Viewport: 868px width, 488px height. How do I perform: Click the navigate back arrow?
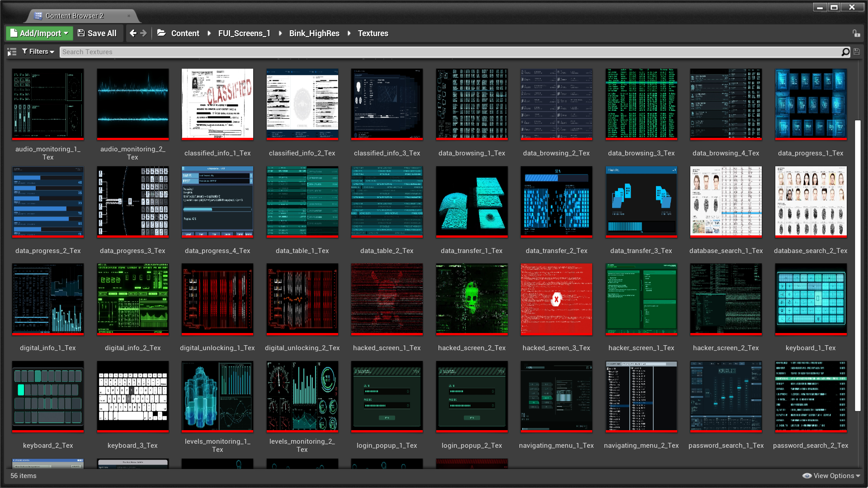click(x=132, y=33)
